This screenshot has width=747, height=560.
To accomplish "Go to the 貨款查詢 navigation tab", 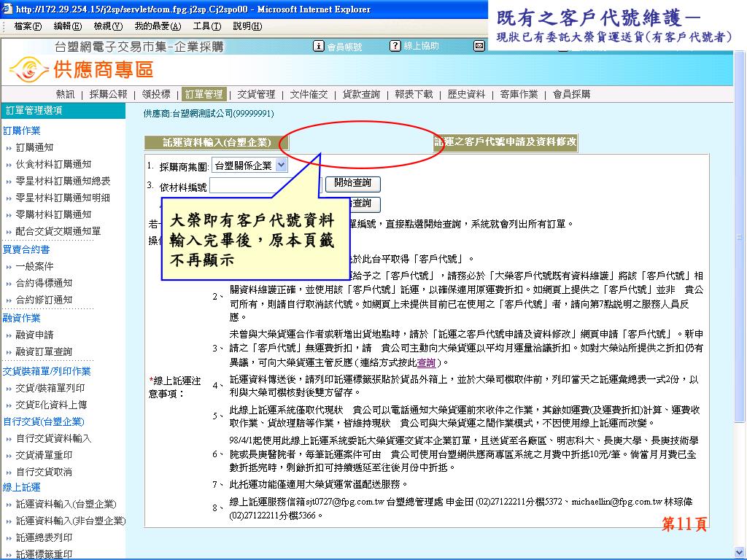I will coord(361,94).
